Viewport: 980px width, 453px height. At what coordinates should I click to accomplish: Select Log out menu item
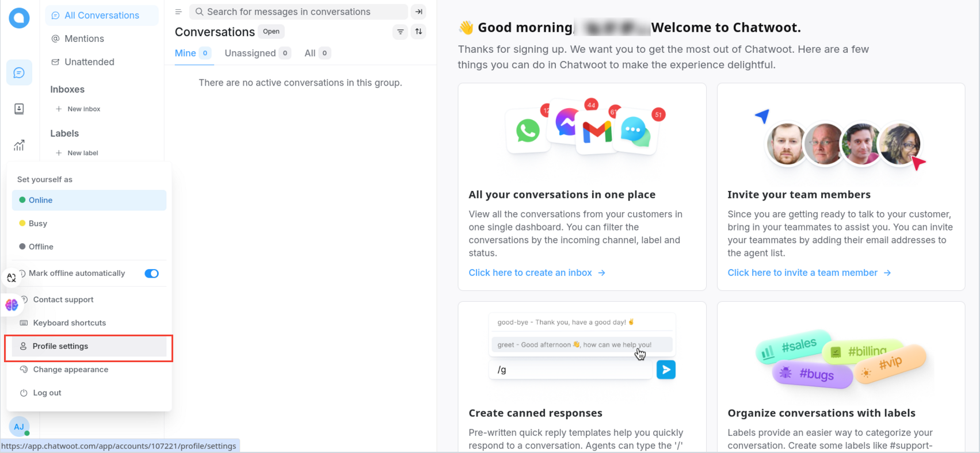click(x=89, y=393)
